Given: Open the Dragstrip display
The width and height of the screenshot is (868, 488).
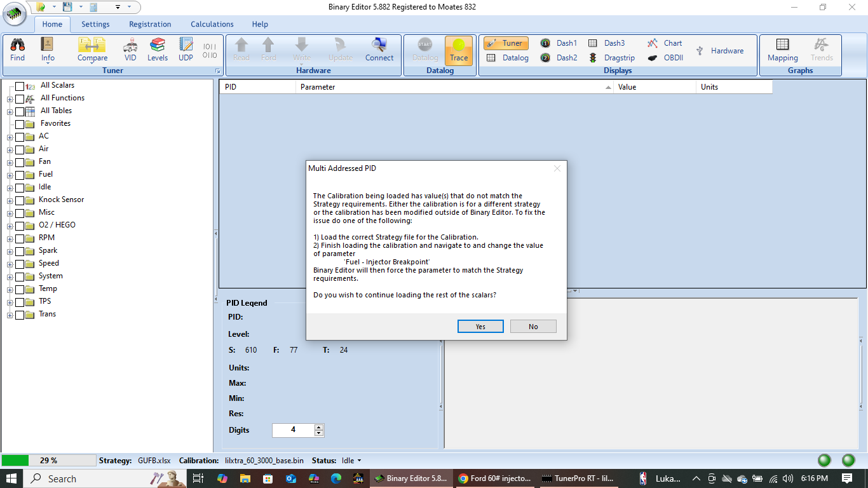Looking at the screenshot, I should (x=613, y=58).
